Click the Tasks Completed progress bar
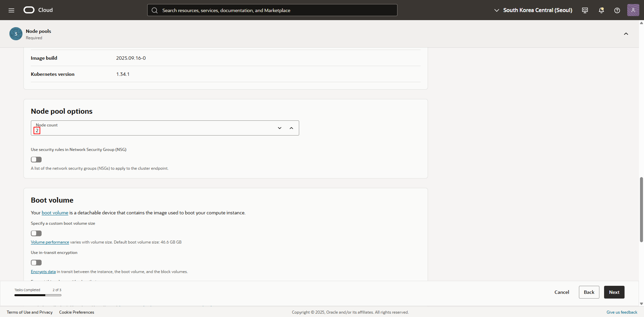Viewport: 644px width, 317px height. point(38,295)
